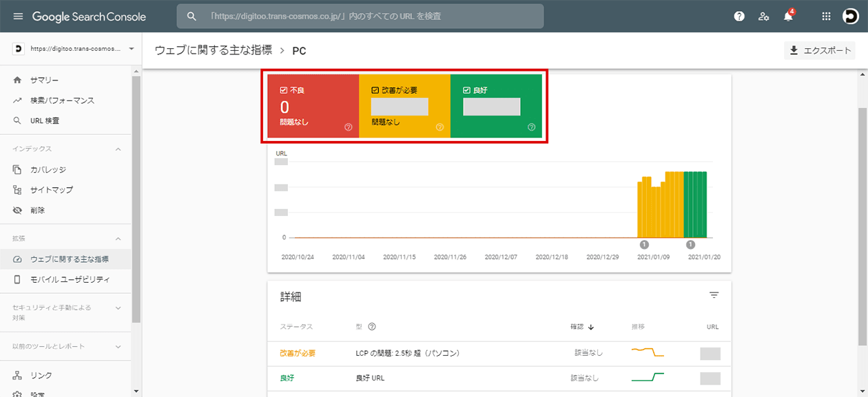Click the サイトマップ tree icon
This screenshot has width=868, height=397.
(x=18, y=190)
